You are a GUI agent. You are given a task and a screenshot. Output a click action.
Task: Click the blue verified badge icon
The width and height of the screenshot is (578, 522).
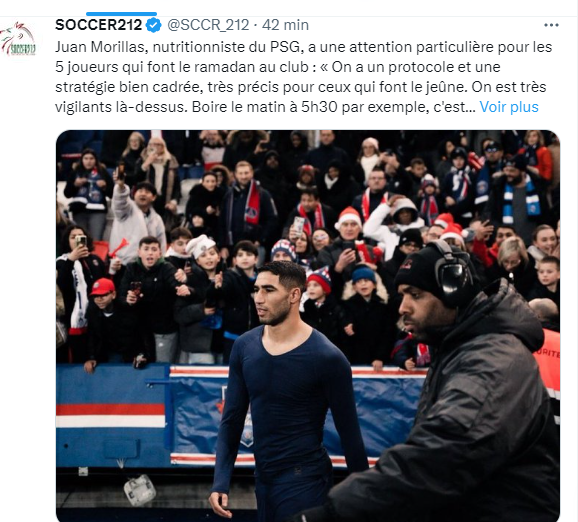154,25
